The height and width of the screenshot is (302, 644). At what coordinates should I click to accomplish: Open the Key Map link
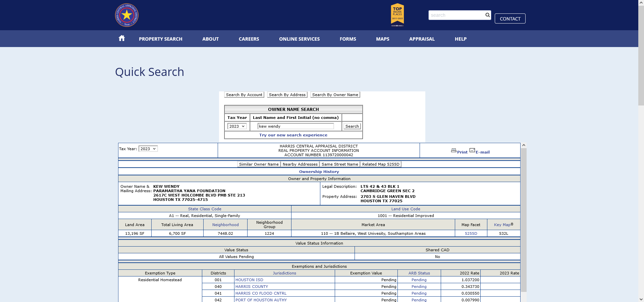tap(502, 225)
